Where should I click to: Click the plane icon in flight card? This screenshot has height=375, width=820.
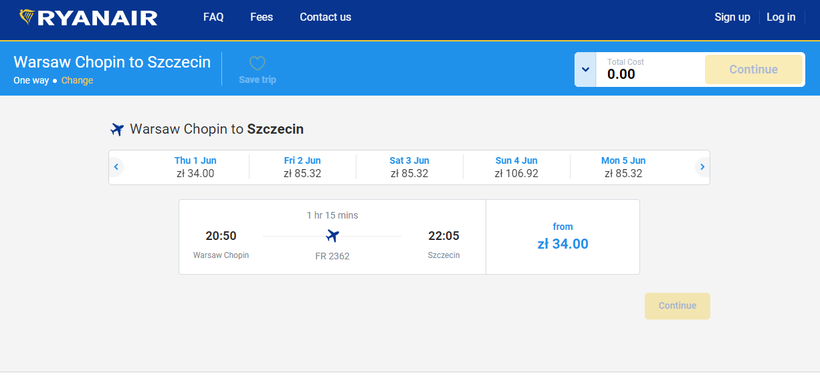[332, 236]
